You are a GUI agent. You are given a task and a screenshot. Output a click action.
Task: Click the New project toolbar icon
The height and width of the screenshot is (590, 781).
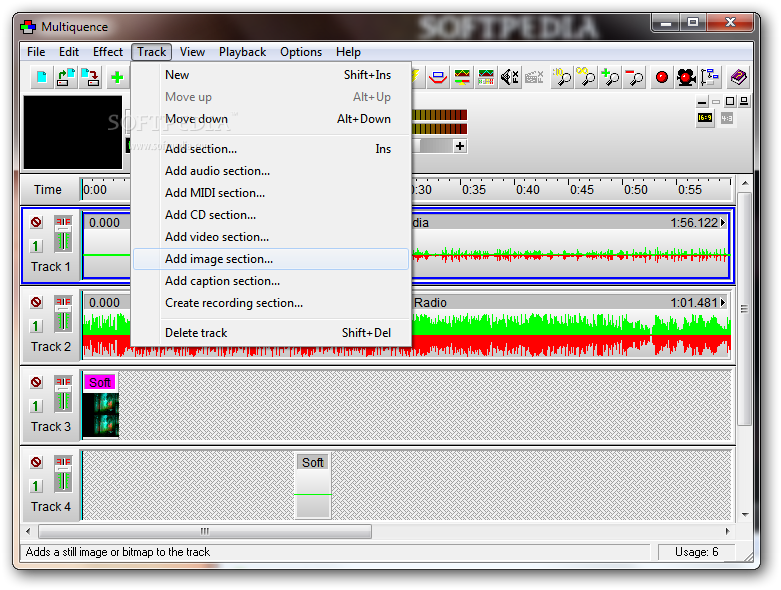click(42, 77)
